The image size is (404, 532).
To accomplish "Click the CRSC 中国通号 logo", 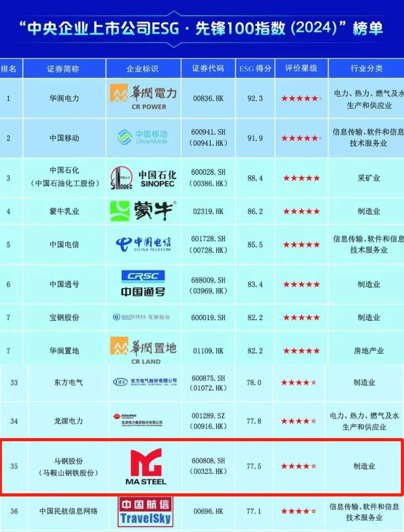I will tap(143, 284).
